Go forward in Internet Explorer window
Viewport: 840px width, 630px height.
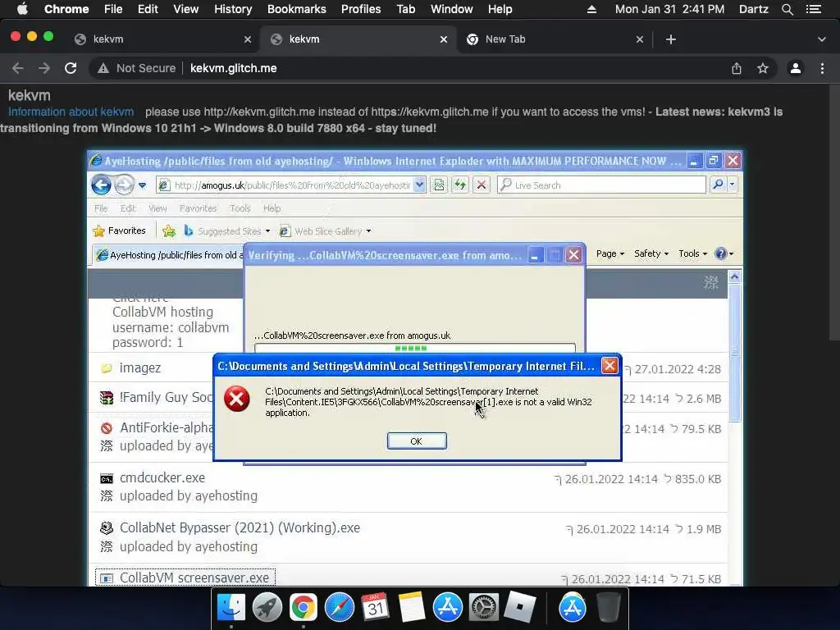(124, 185)
